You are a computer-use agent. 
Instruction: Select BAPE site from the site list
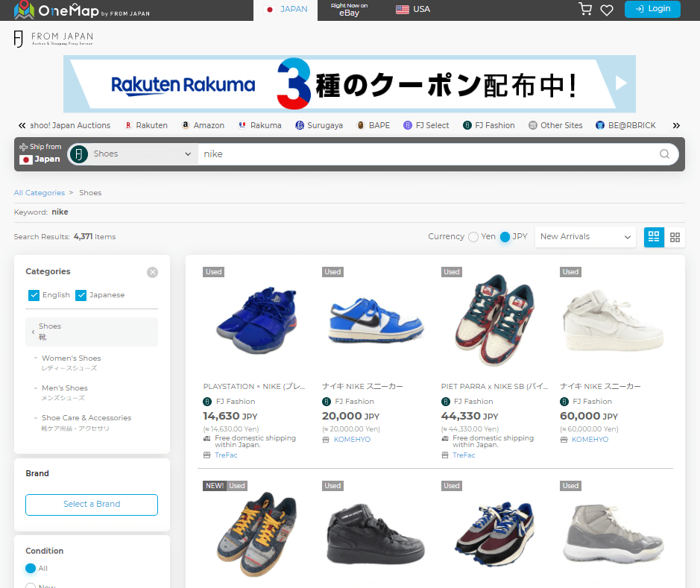[373, 125]
